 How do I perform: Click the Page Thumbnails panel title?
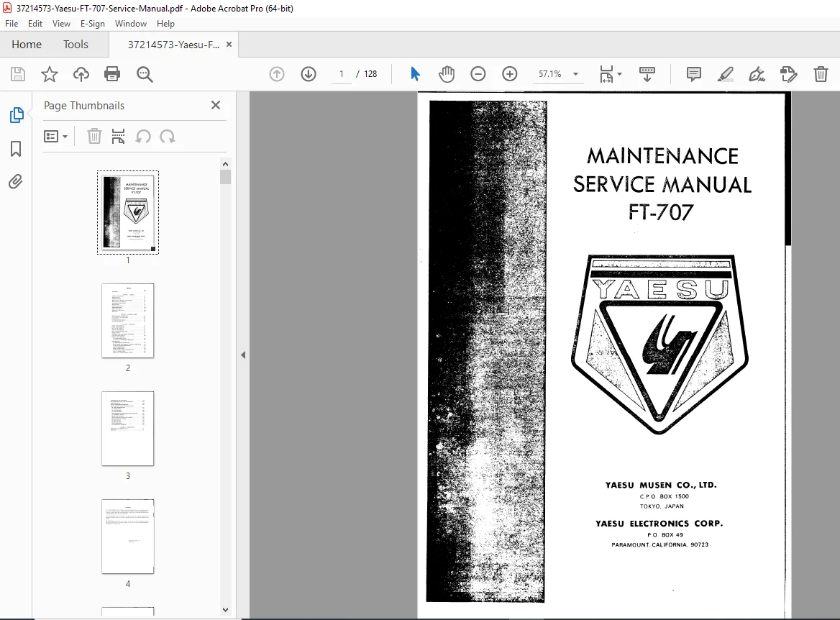84,106
